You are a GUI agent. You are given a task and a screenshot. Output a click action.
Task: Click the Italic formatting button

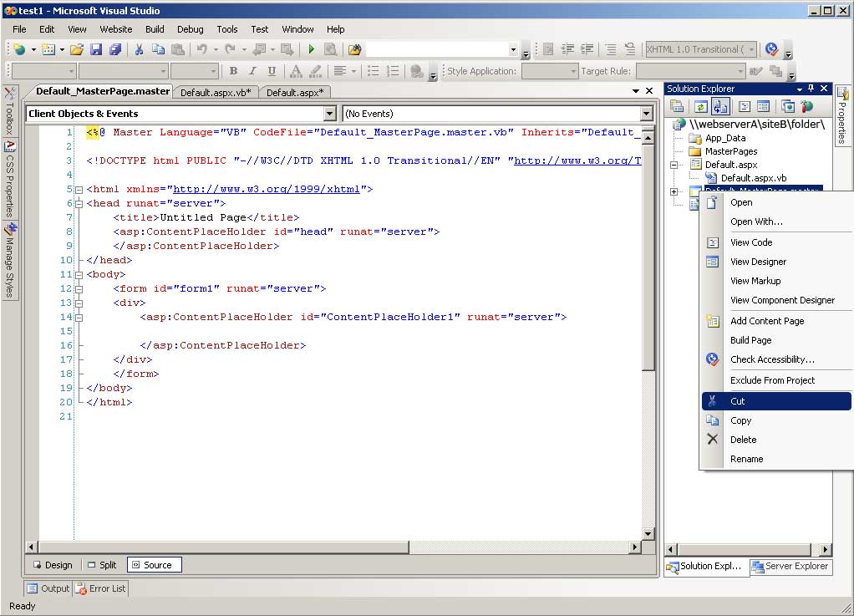click(252, 71)
